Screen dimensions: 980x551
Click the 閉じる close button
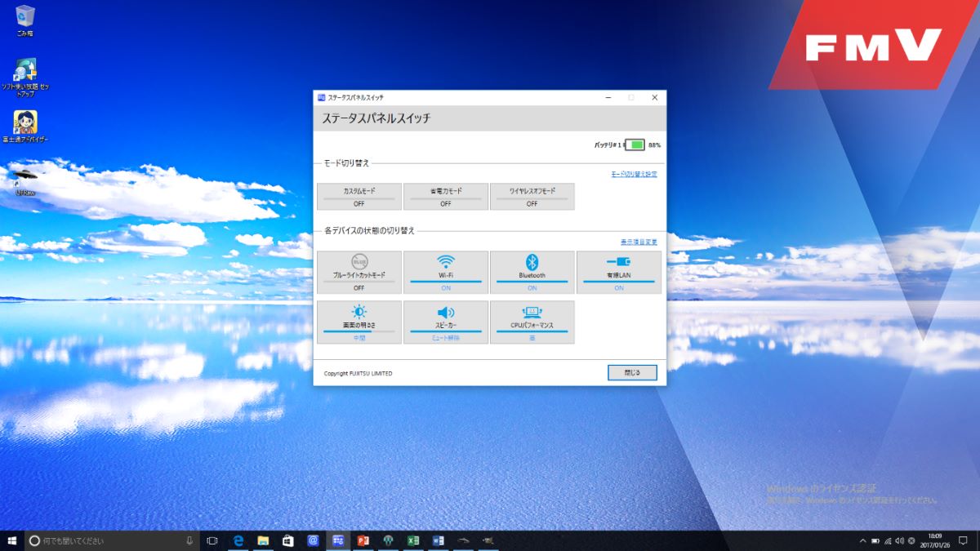click(x=632, y=372)
